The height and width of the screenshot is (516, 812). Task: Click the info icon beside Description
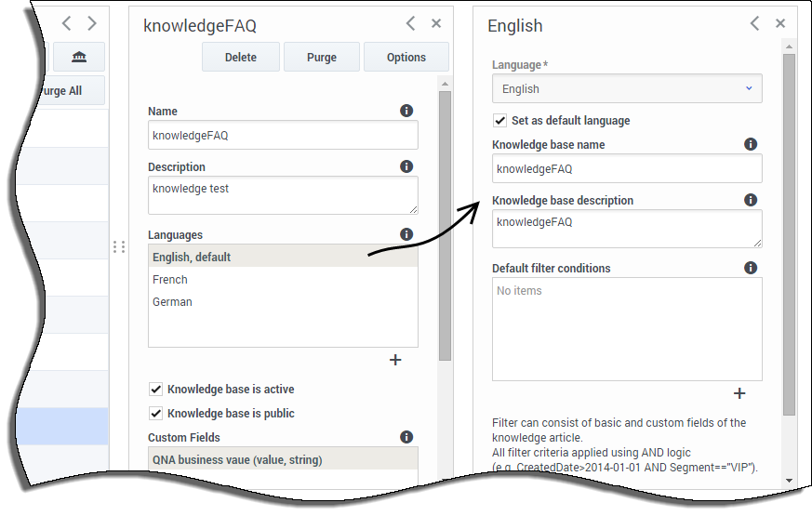click(406, 166)
